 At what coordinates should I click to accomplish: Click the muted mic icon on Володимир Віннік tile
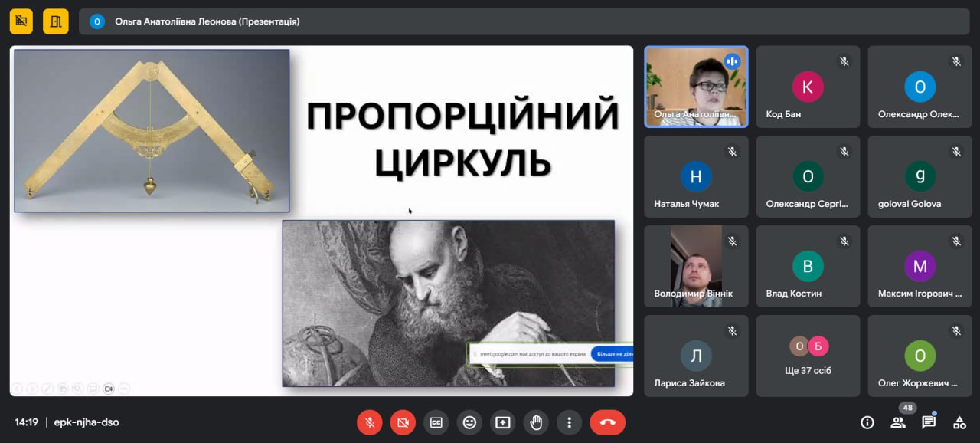[733, 241]
